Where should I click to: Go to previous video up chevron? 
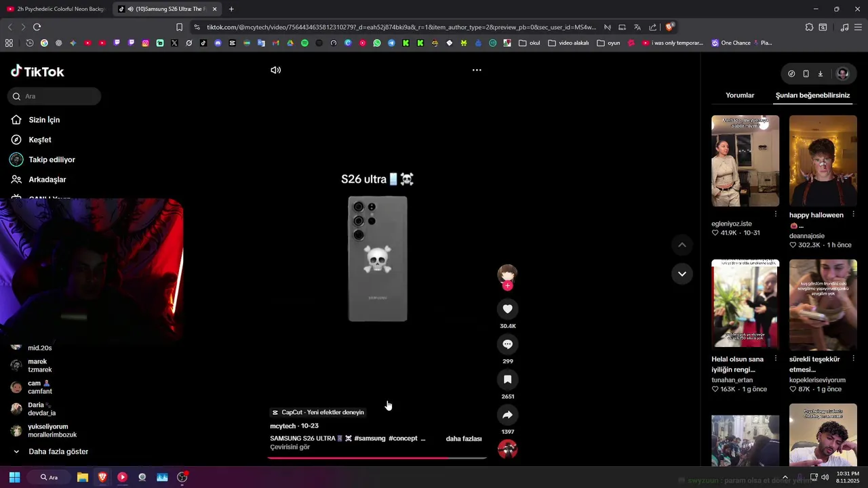[682, 245]
